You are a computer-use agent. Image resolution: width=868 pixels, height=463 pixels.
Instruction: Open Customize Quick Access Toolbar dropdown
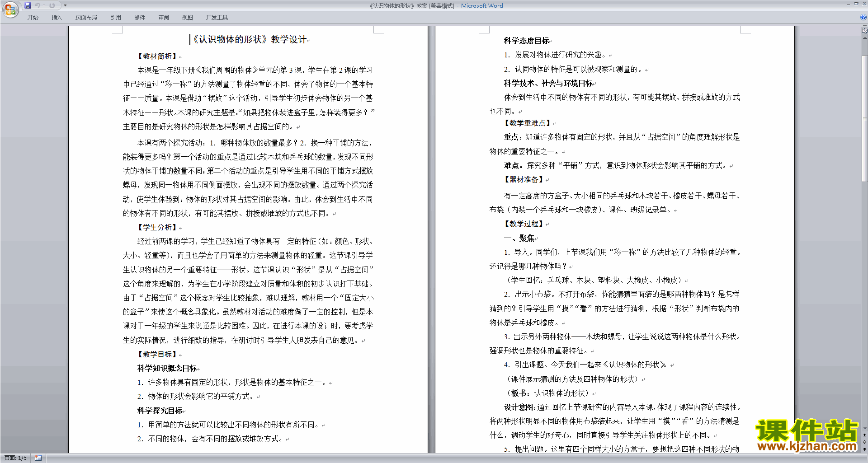click(x=65, y=5)
